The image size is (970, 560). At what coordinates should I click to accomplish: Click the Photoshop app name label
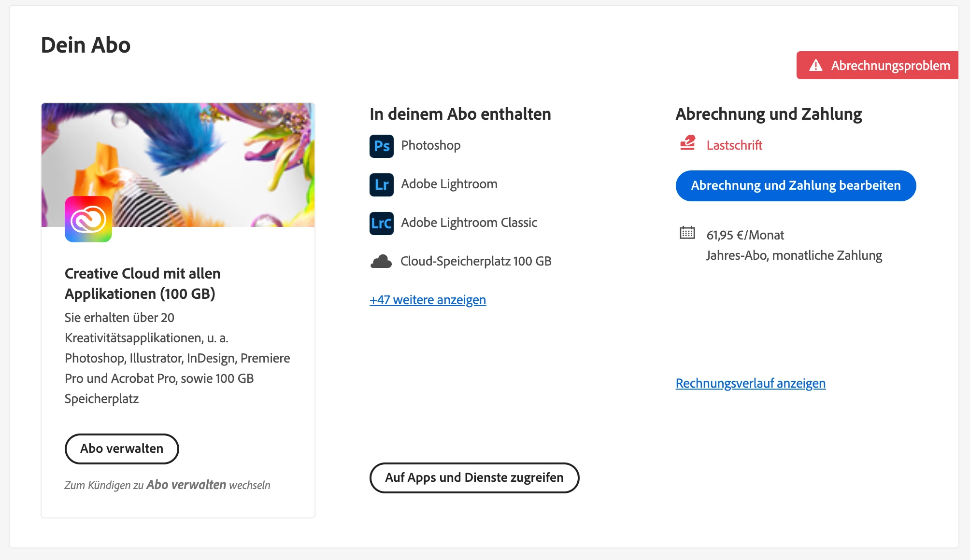[x=430, y=145]
